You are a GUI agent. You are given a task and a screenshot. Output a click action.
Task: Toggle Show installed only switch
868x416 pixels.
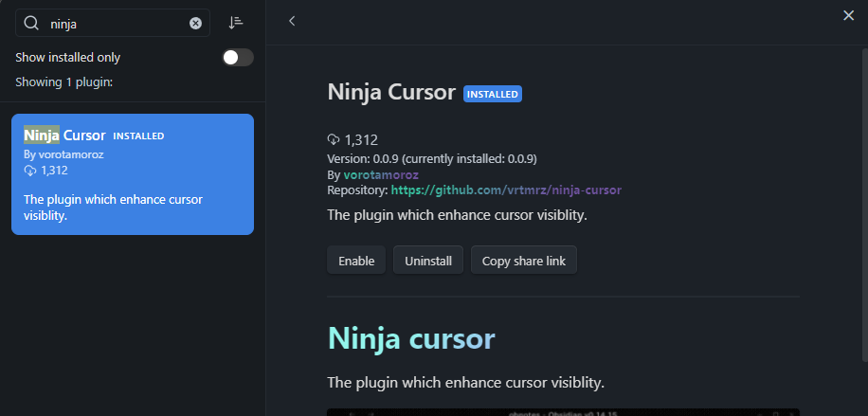click(x=238, y=58)
